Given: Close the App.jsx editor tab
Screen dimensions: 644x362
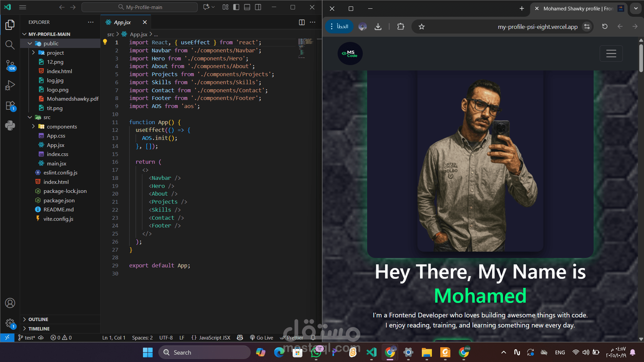Looking at the screenshot, I should coord(145,22).
